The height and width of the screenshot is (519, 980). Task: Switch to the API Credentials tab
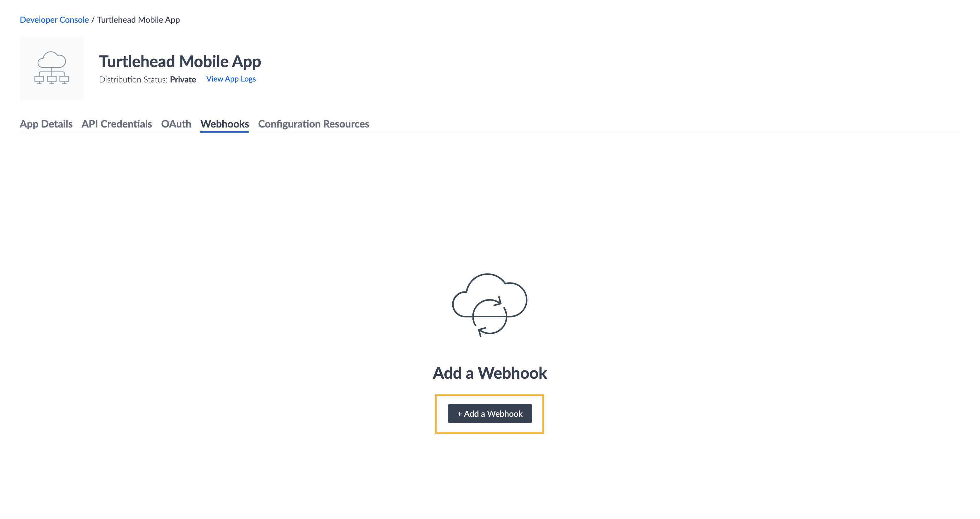117,124
